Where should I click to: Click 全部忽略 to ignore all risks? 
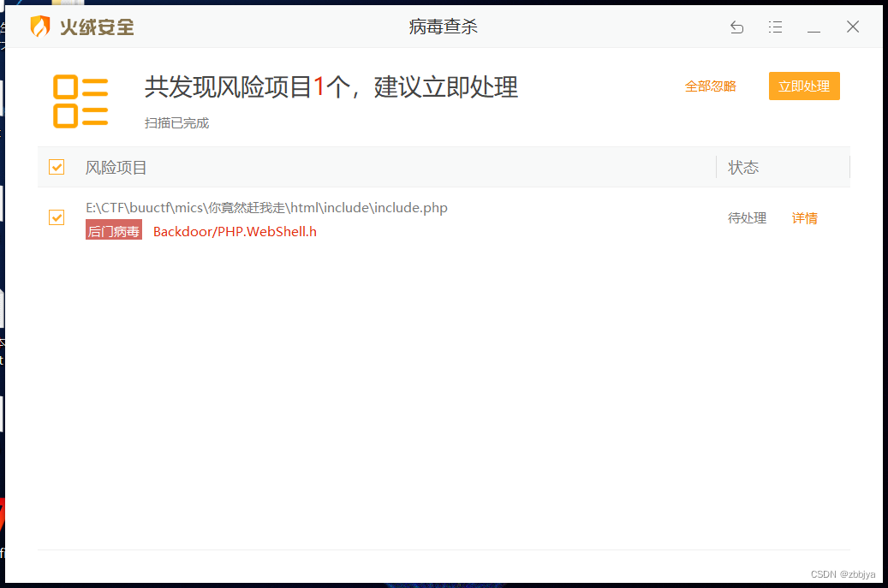pyautogui.click(x=710, y=86)
